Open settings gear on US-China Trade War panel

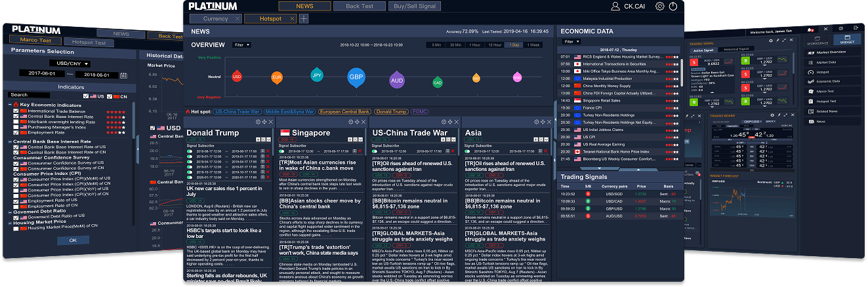[444, 122]
